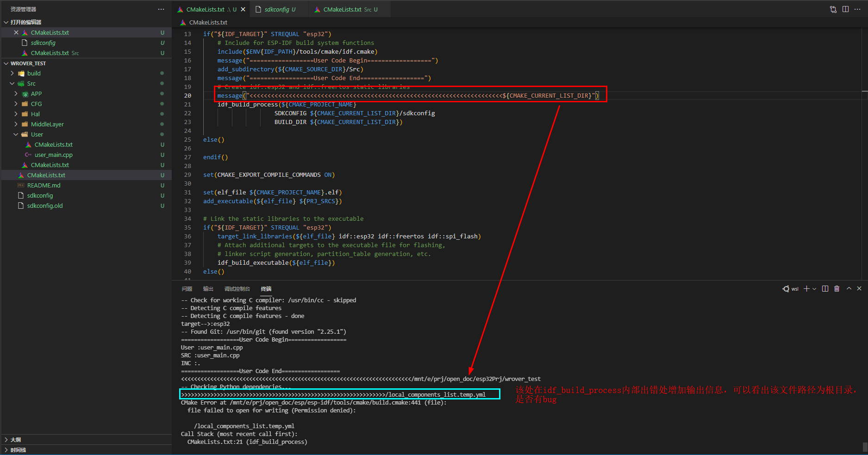Close the terminal panel
This screenshot has height=455, width=868.
(859, 288)
